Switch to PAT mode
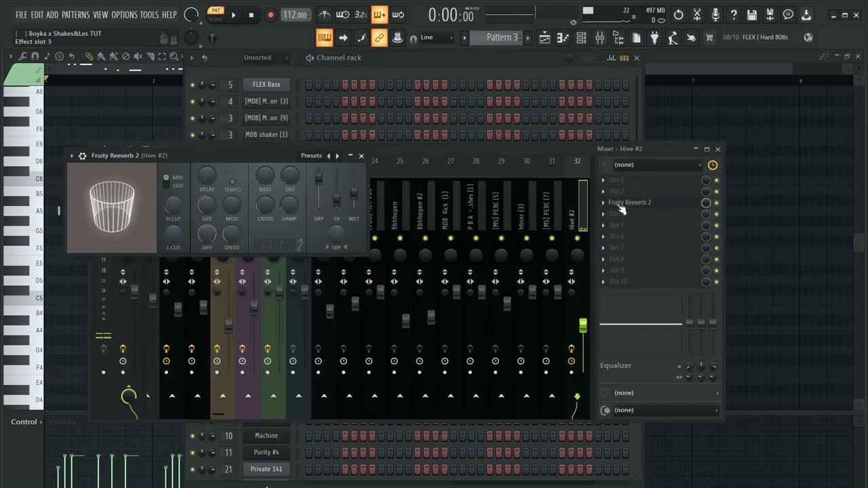The width and height of the screenshot is (868, 488). [x=216, y=11]
